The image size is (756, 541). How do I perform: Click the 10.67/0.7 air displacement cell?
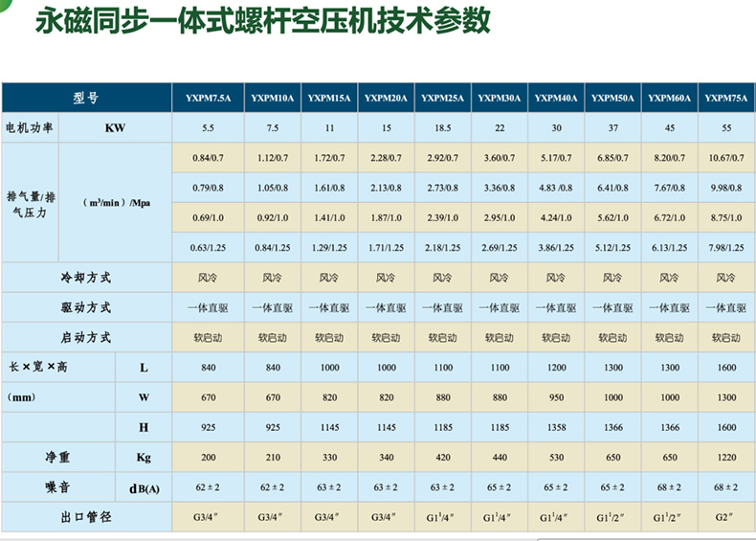click(x=726, y=157)
